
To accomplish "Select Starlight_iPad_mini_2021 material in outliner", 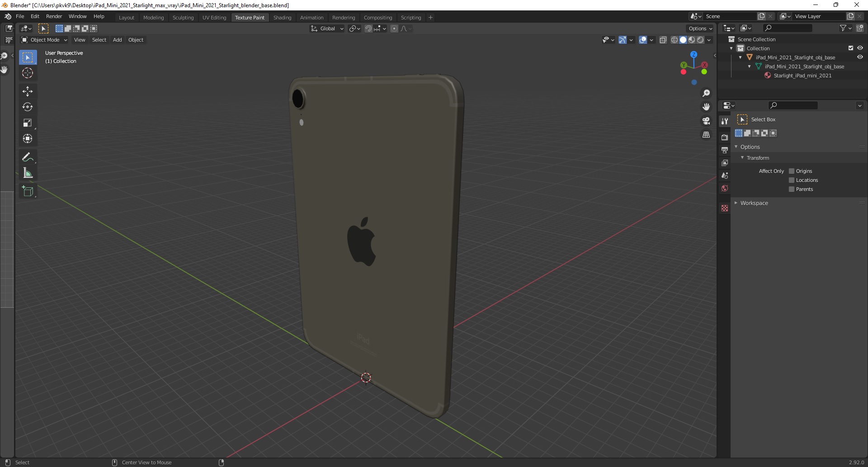I will pos(802,75).
